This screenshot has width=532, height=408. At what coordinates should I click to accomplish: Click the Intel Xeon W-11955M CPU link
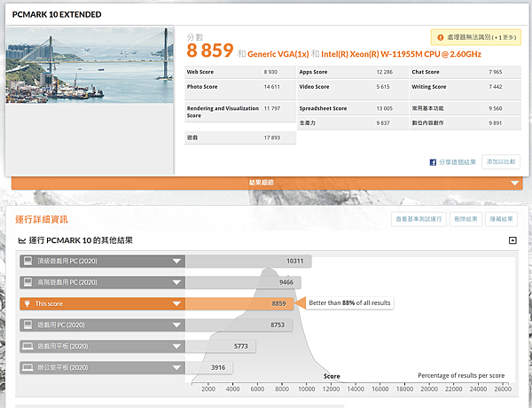[x=401, y=54]
